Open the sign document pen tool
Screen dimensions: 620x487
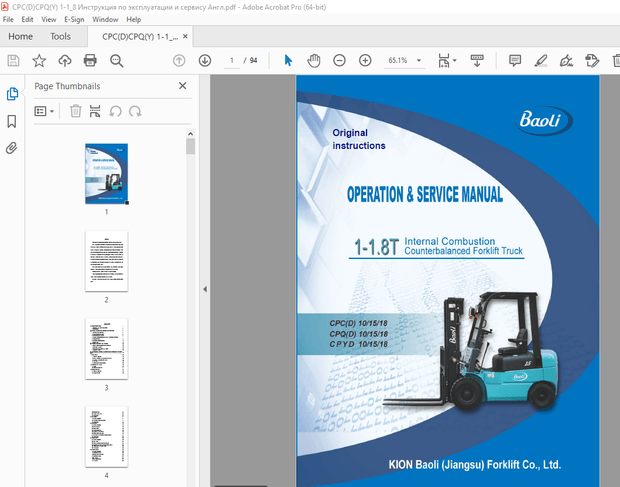[x=566, y=60]
